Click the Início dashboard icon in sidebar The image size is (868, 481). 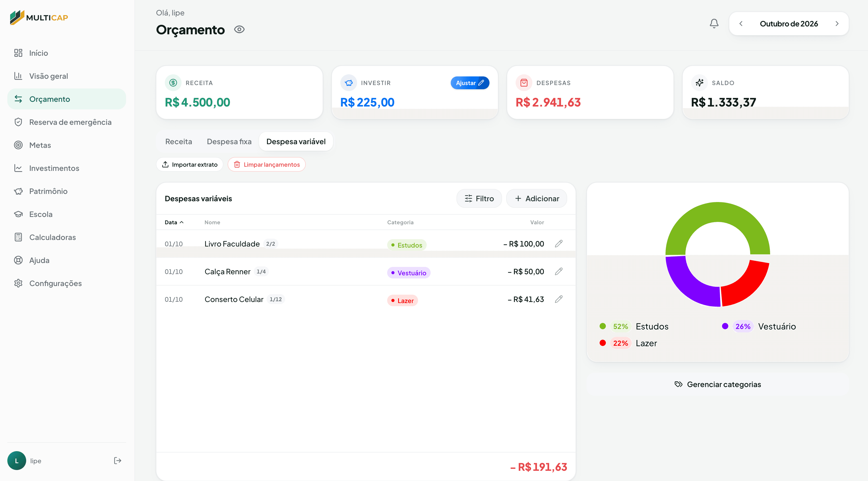[18, 53]
